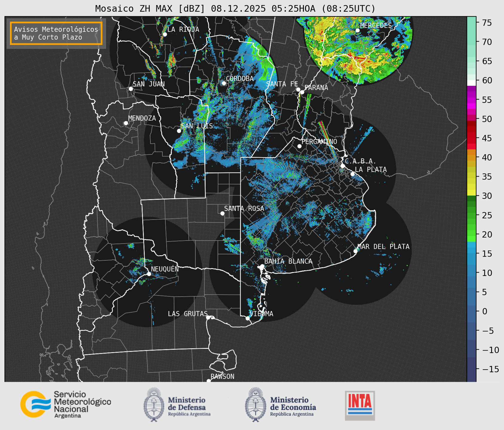Viewport: 504px width, 430px height.
Task: Click the 20 tick label on the colorbar
Action: tap(487, 234)
